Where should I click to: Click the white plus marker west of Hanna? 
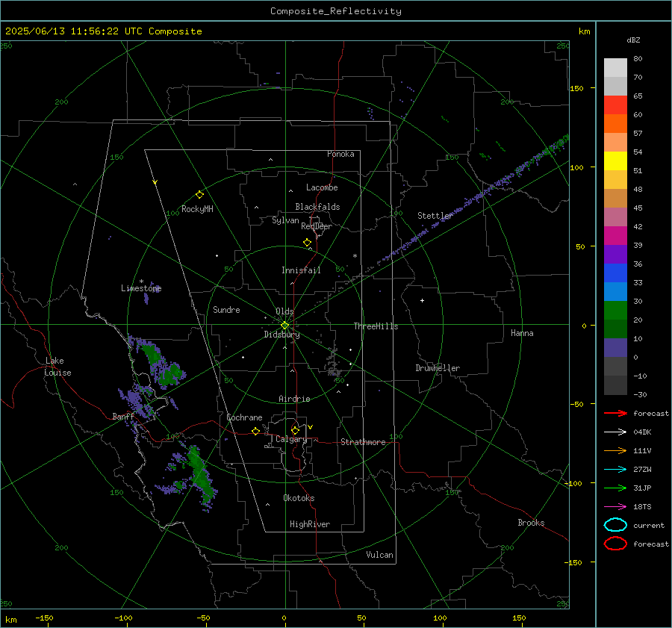click(422, 300)
